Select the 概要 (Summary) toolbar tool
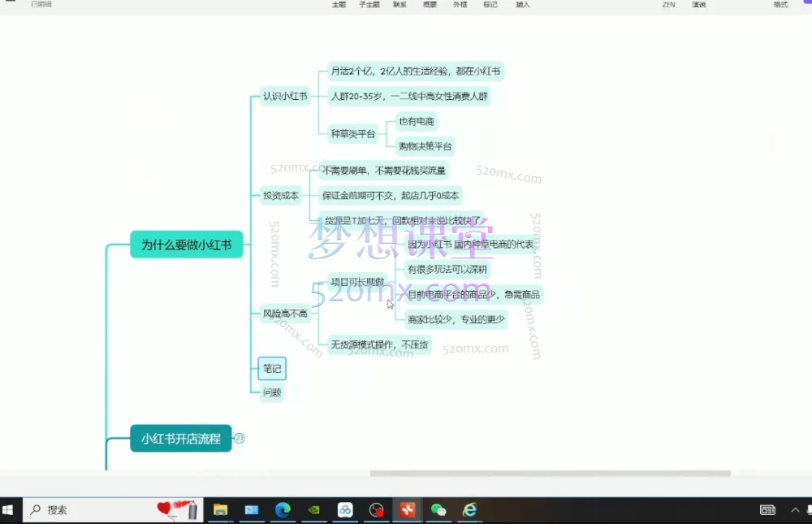 point(430,4)
